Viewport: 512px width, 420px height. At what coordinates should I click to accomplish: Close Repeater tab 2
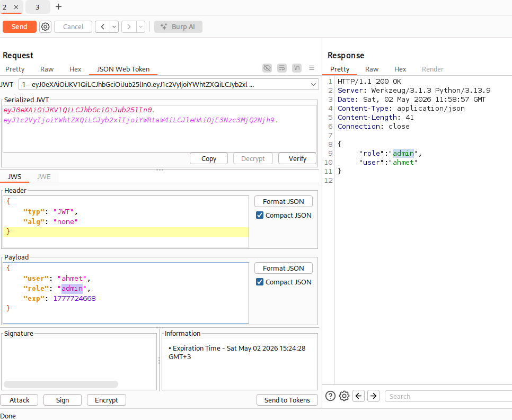tap(16, 7)
